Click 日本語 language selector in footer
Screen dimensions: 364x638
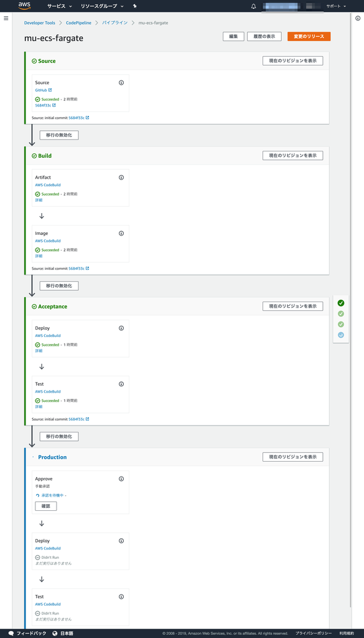(x=66, y=634)
